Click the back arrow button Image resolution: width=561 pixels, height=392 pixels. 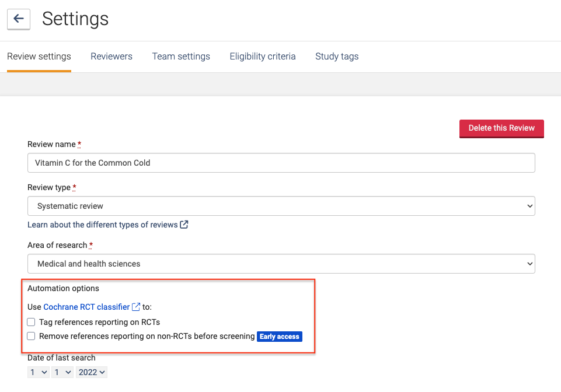coord(19,19)
